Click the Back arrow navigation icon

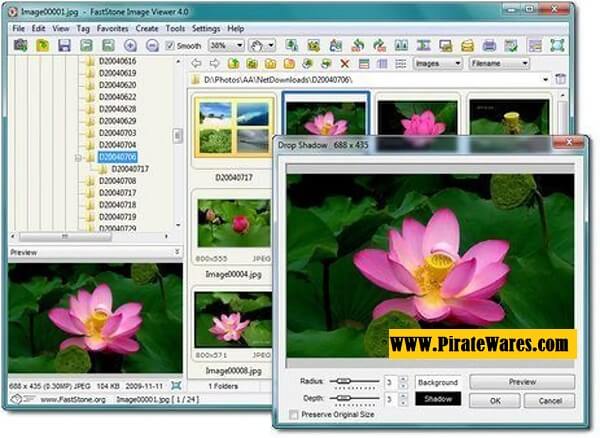click(x=196, y=64)
